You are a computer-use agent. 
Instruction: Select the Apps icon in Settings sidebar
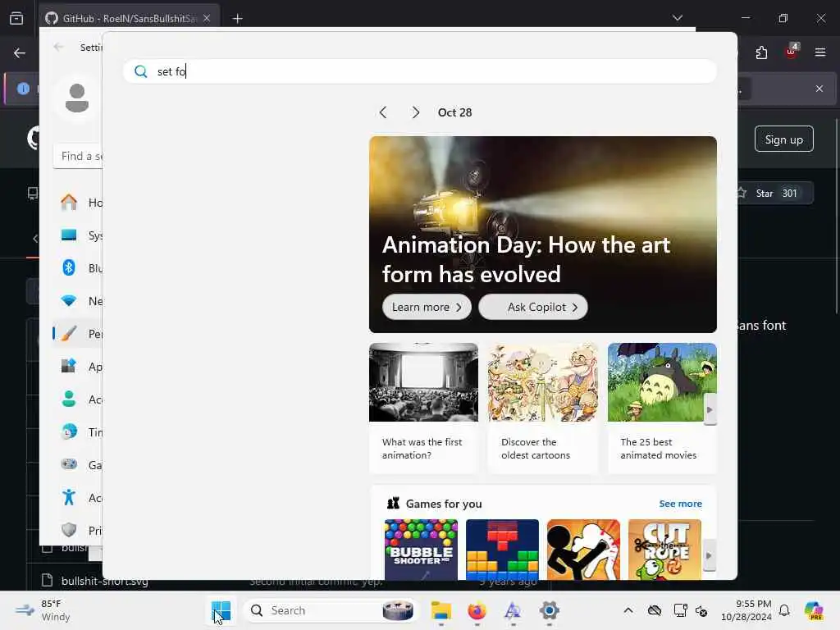pyautogui.click(x=69, y=367)
